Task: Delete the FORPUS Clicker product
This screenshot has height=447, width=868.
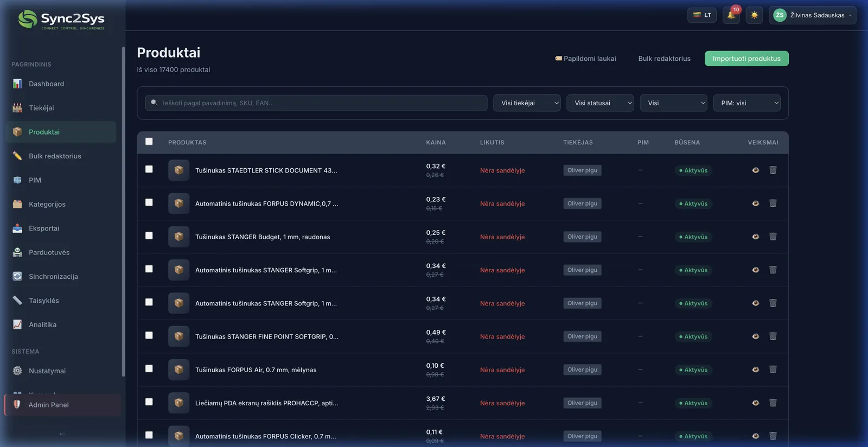Action: (773, 436)
